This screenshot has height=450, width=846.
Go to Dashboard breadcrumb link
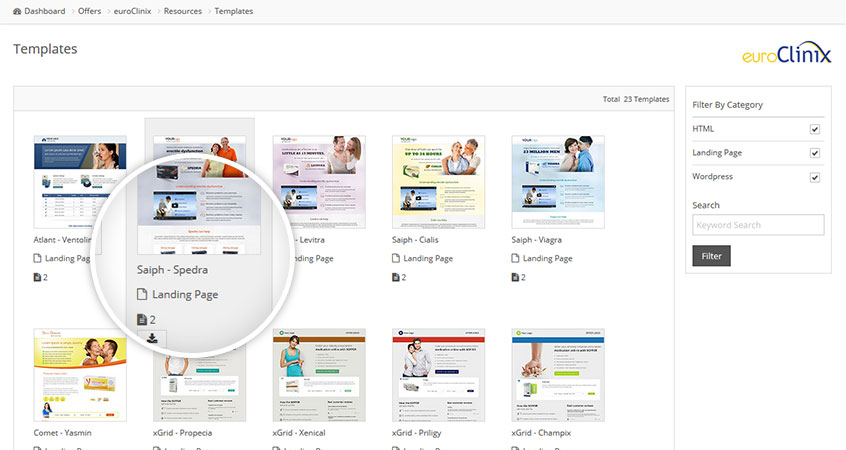point(45,11)
